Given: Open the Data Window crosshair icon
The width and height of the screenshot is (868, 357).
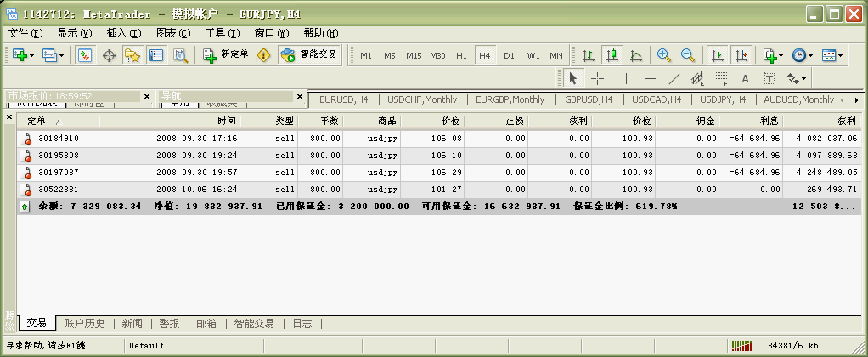Looking at the screenshot, I should coord(109,55).
